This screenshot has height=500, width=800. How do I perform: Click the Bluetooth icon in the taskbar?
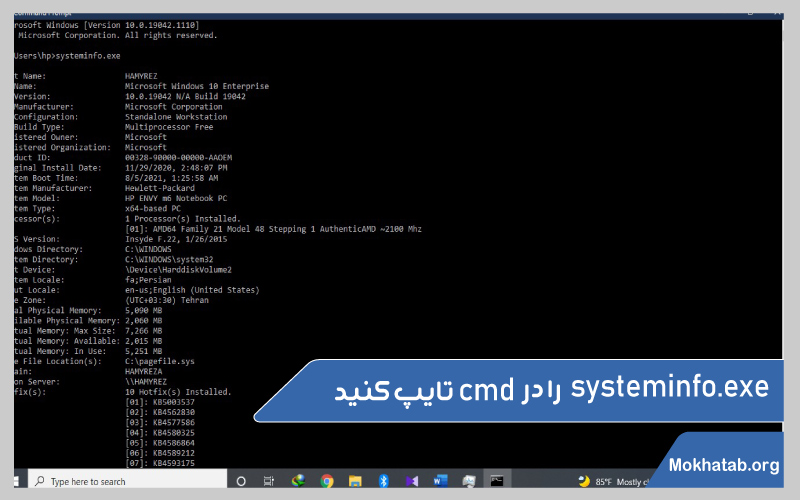(x=384, y=481)
